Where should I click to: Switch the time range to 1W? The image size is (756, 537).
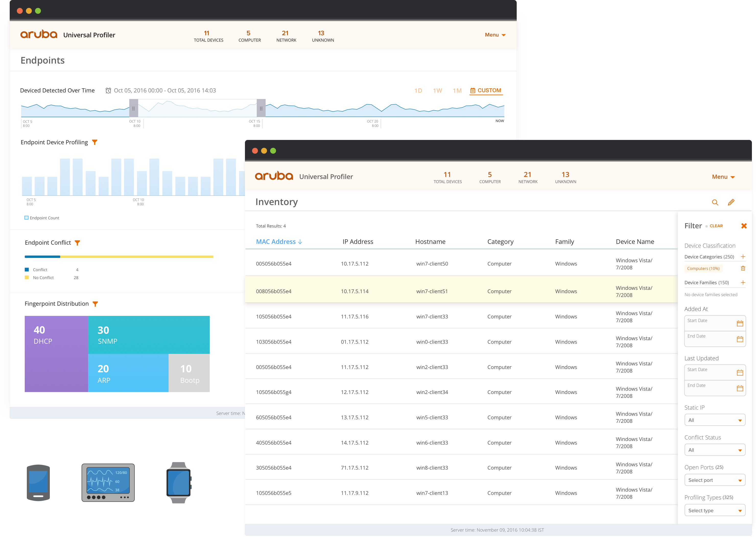[437, 91]
